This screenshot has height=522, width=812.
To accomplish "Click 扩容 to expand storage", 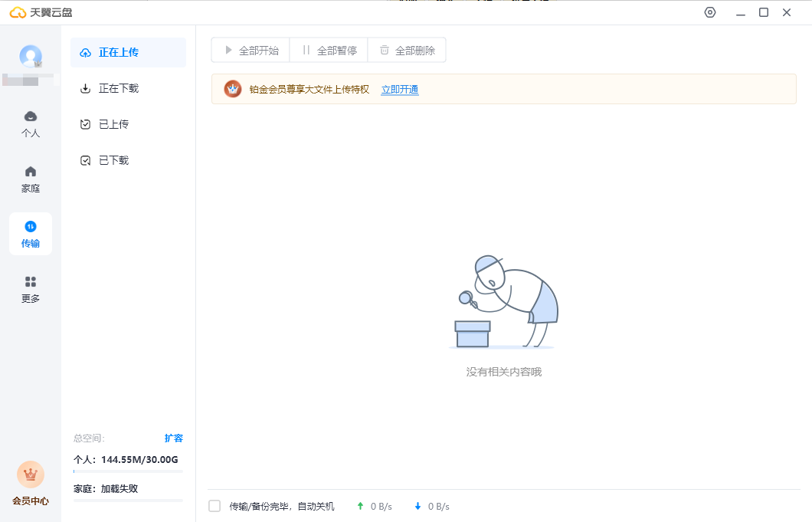I will (x=173, y=438).
